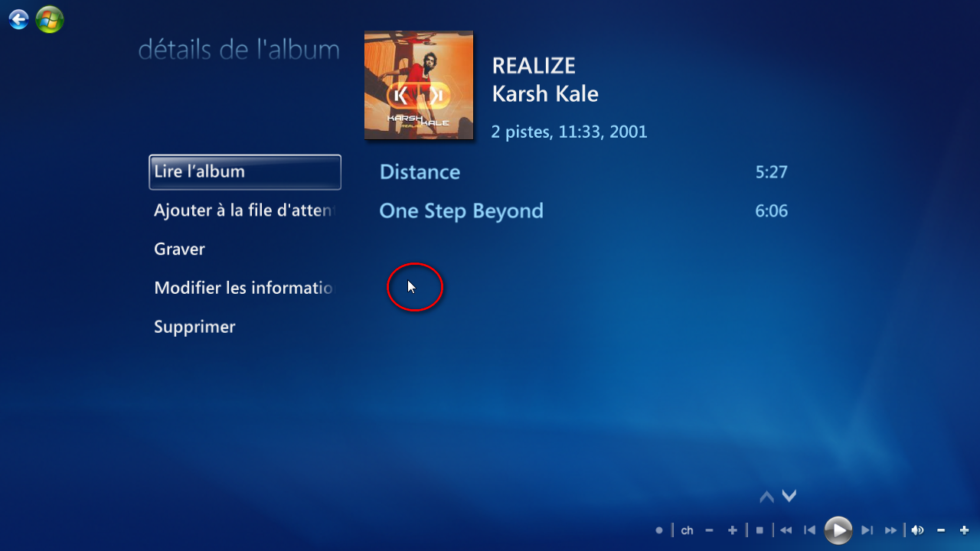Skip to next track icon
Image resolution: width=980 pixels, height=551 pixels.
click(x=867, y=530)
